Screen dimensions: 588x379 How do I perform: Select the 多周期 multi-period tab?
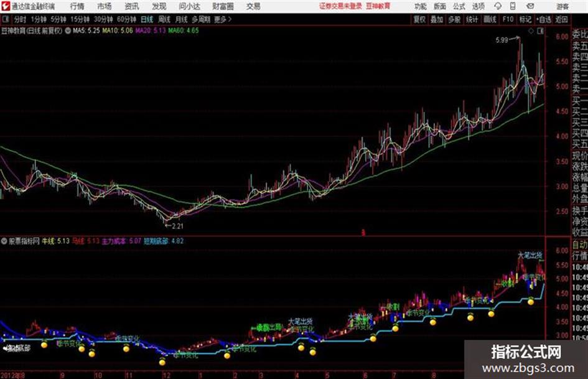(x=201, y=19)
